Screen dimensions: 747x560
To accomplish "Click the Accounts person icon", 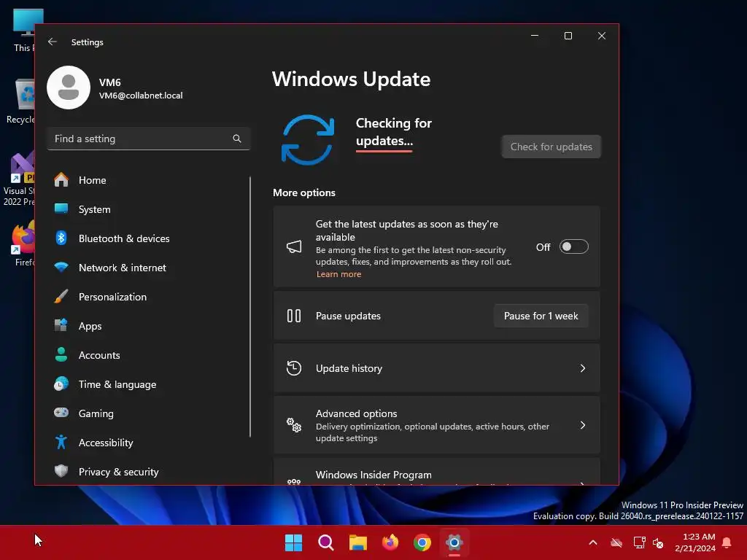I will [x=61, y=355].
